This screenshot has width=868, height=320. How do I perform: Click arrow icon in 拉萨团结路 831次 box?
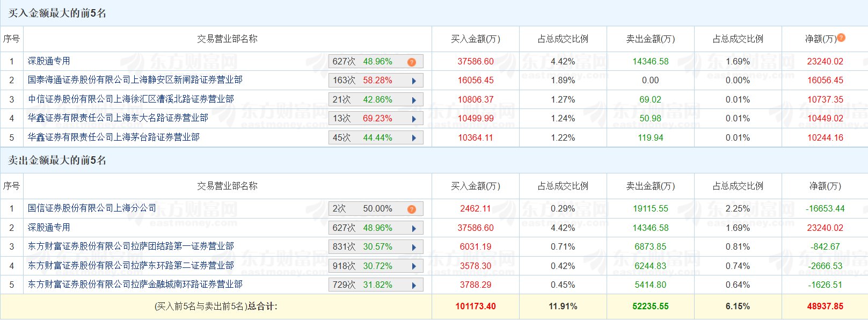pos(414,248)
